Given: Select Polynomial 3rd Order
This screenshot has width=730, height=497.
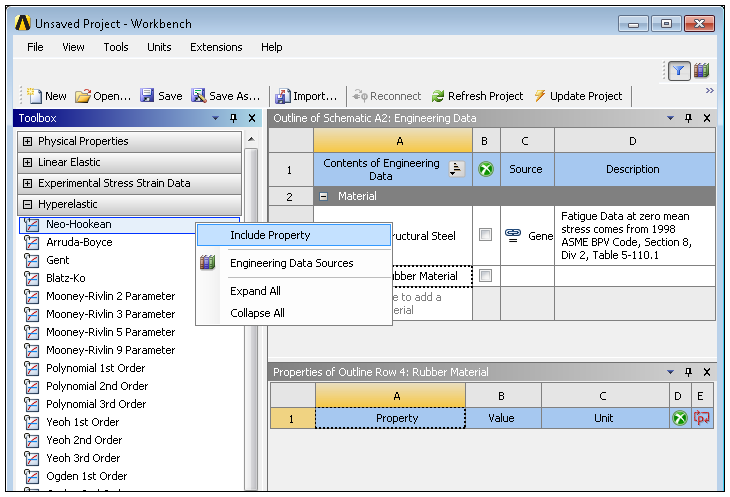Looking at the screenshot, I should [96, 404].
